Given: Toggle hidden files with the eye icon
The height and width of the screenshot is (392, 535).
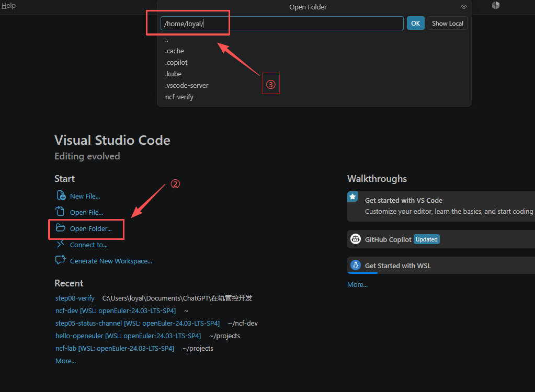Looking at the screenshot, I should (463, 7).
